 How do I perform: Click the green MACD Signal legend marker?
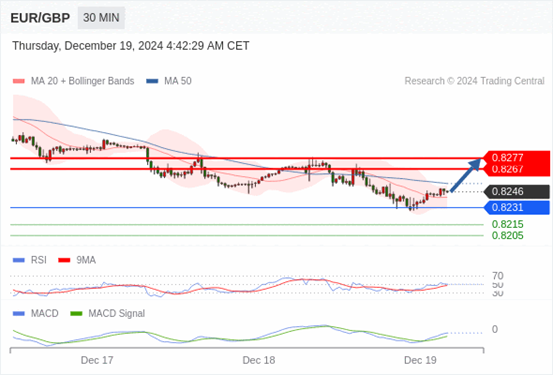click(x=76, y=314)
